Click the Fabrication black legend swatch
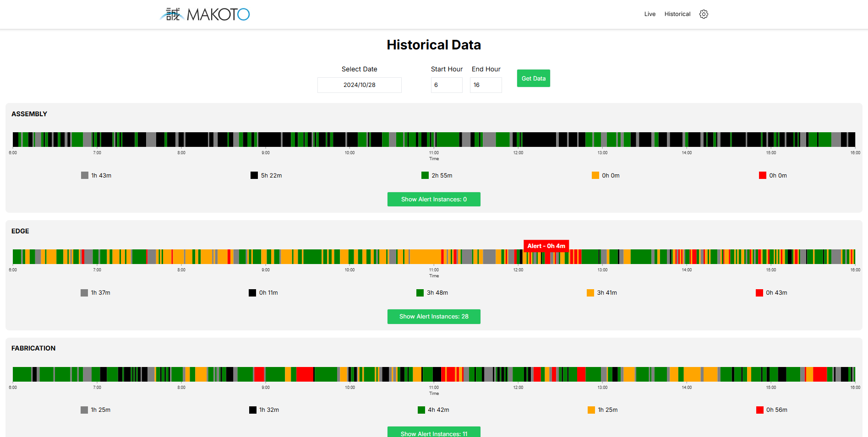 253,410
